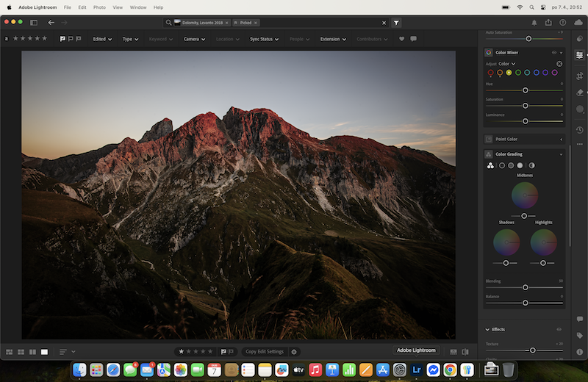Screen dimensions: 588x382
Task: Open edit settings gear beside Copy Edit Settings
Action: pyautogui.click(x=294, y=352)
